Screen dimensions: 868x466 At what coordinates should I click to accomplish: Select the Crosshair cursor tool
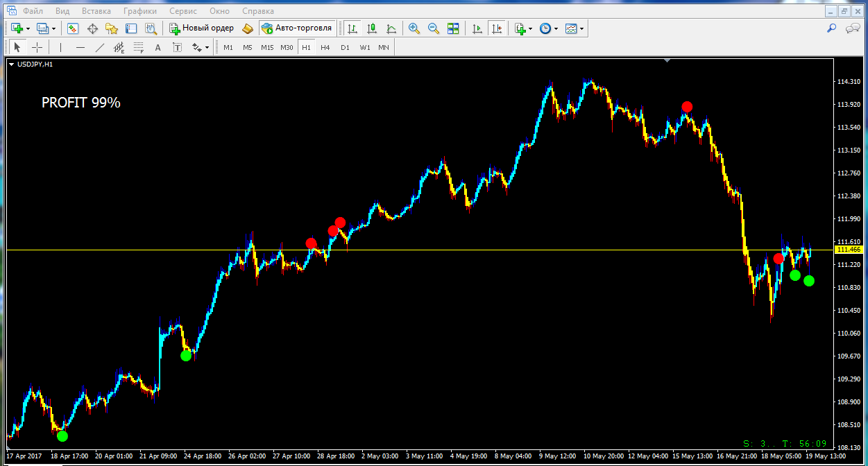pyautogui.click(x=37, y=47)
